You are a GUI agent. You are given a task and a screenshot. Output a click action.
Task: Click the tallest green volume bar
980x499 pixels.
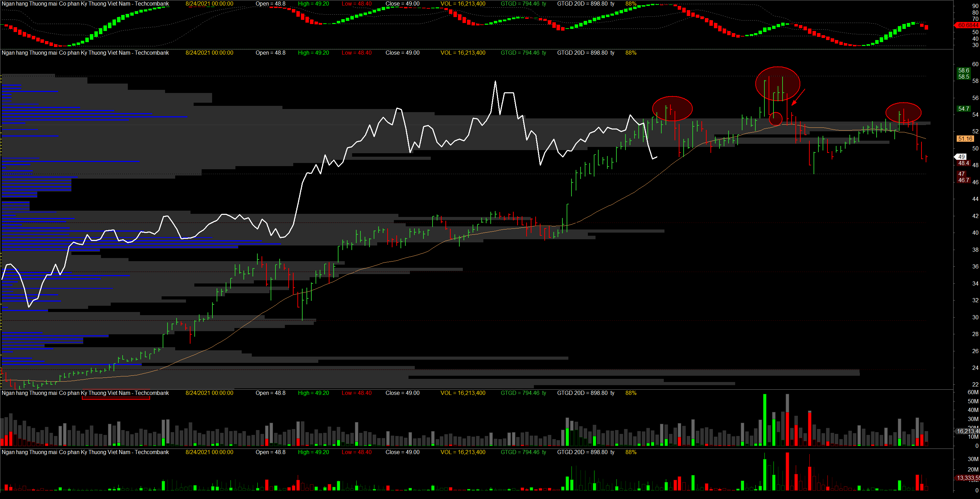click(765, 420)
